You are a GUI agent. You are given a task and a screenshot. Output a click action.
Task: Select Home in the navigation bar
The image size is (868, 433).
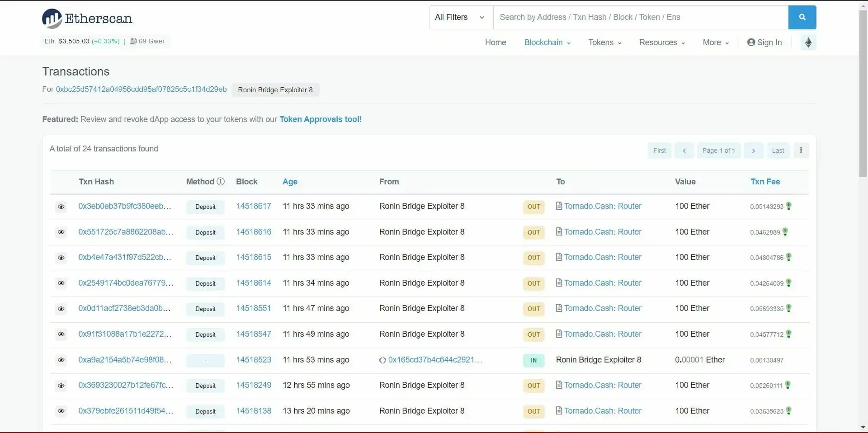[x=495, y=42]
